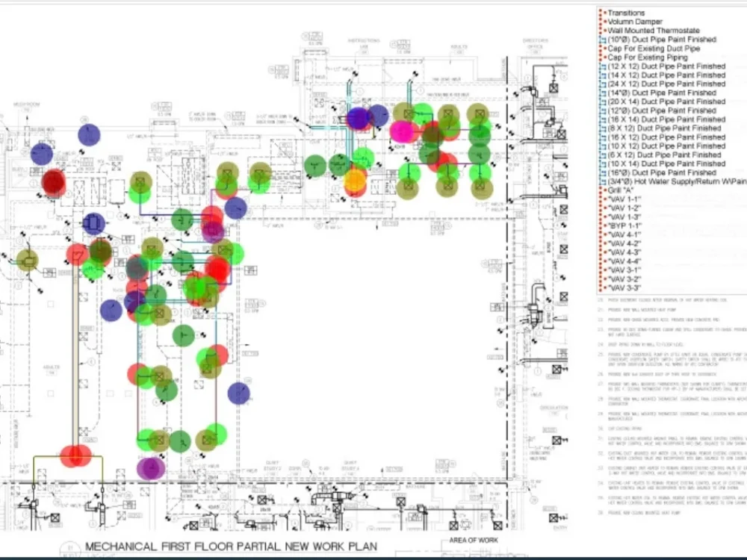Toggle the "VAV 1-1" legend entry
The height and width of the screenshot is (560, 747).
click(602, 199)
